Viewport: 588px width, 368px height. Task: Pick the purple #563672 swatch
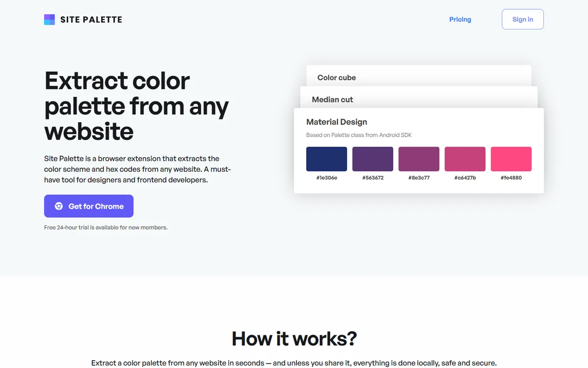pyautogui.click(x=373, y=159)
